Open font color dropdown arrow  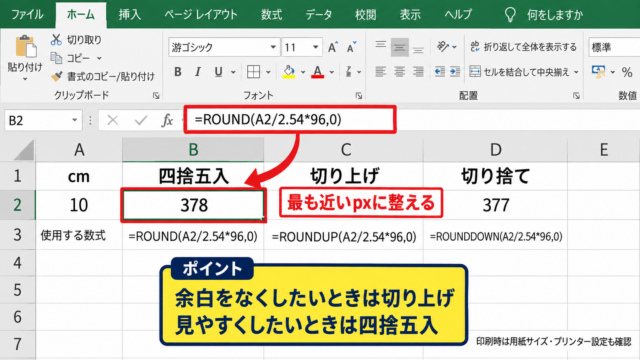point(331,73)
